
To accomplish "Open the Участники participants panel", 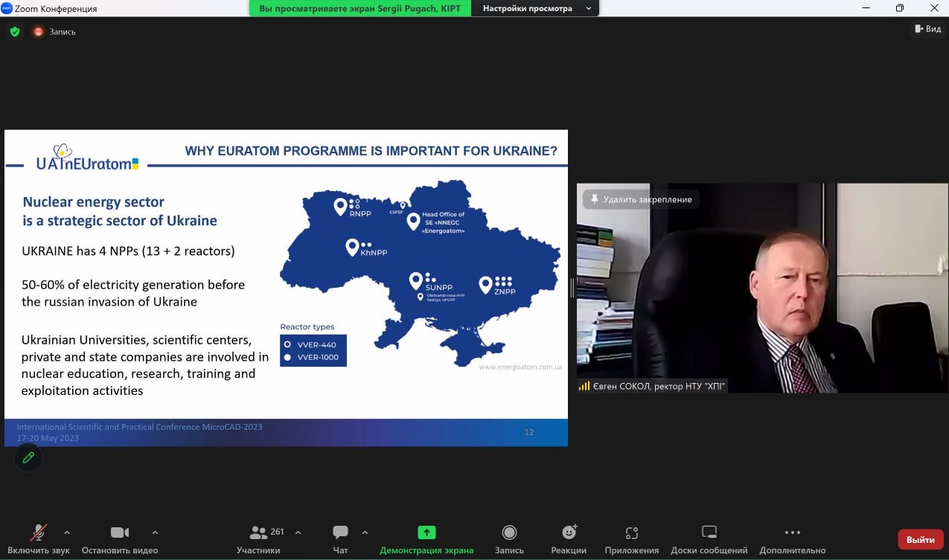I will pyautogui.click(x=258, y=539).
